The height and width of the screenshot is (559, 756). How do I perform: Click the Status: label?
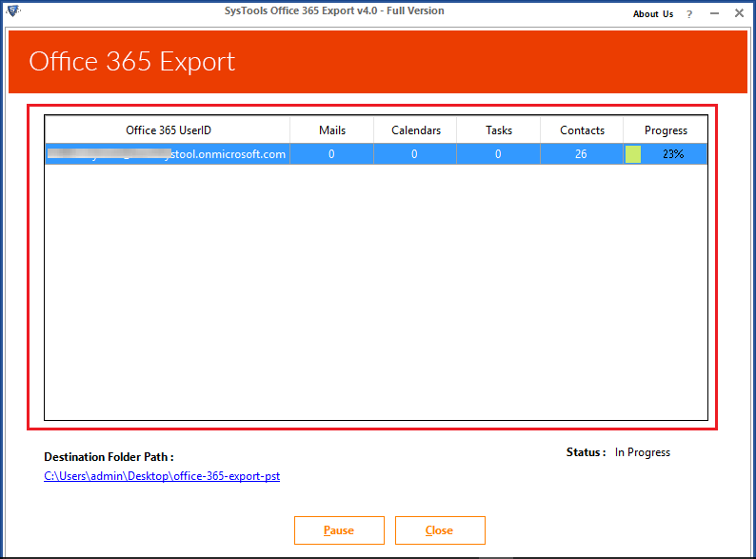tap(586, 452)
